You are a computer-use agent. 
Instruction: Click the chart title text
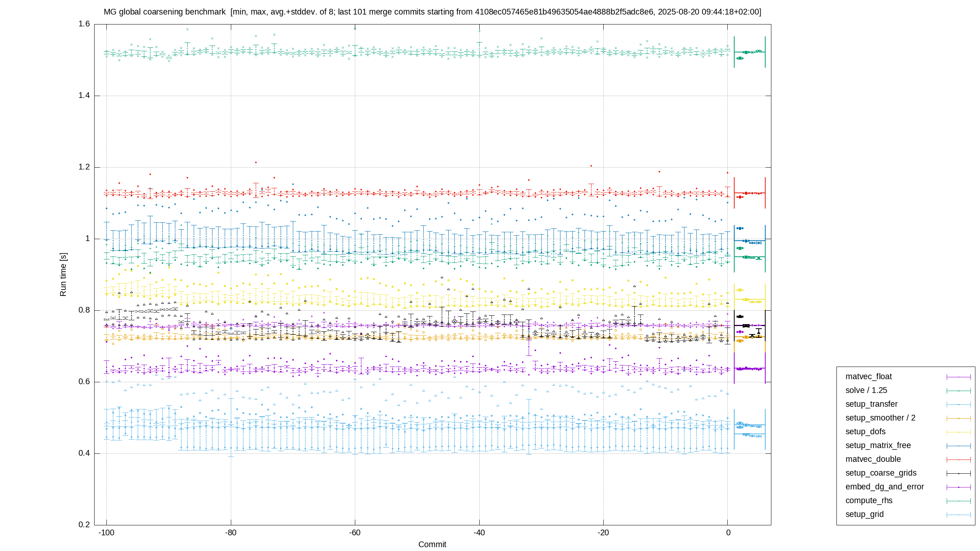coord(433,12)
